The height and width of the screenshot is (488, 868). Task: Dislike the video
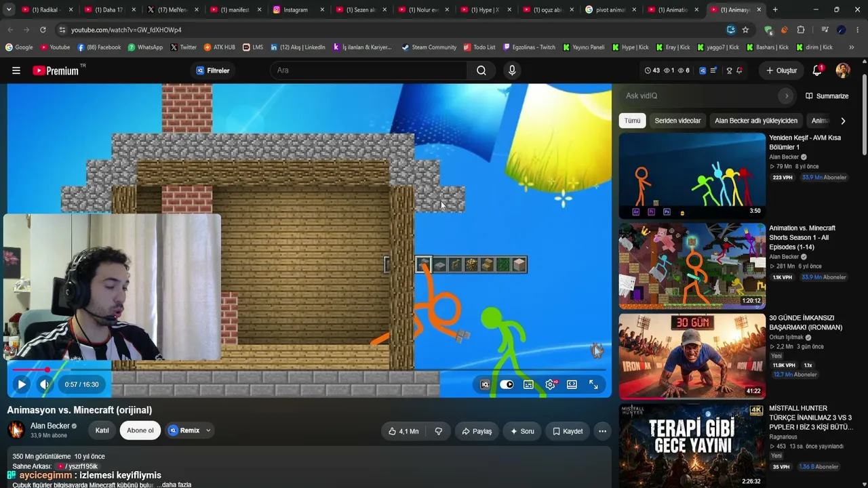pos(439,431)
